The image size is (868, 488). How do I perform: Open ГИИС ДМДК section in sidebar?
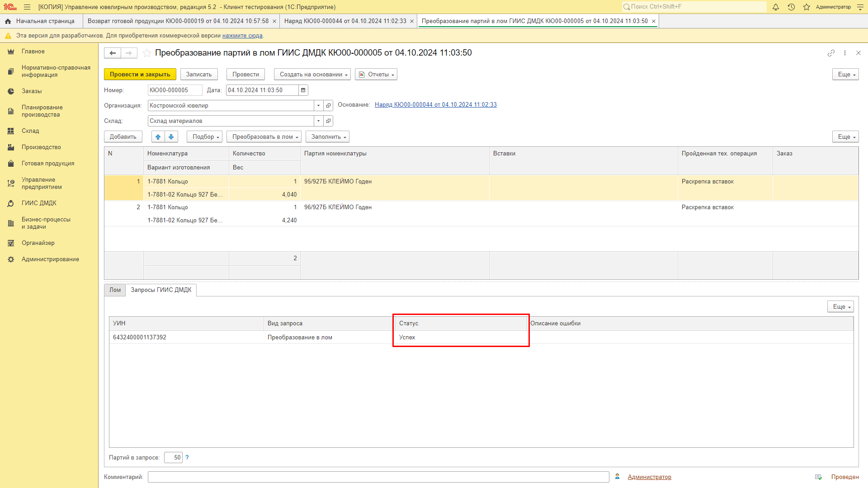click(39, 203)
